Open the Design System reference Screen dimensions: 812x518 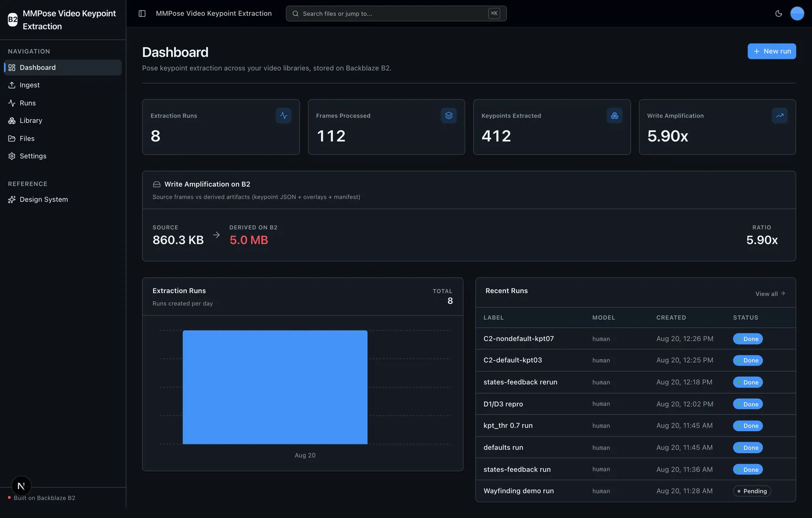[63, 199]
